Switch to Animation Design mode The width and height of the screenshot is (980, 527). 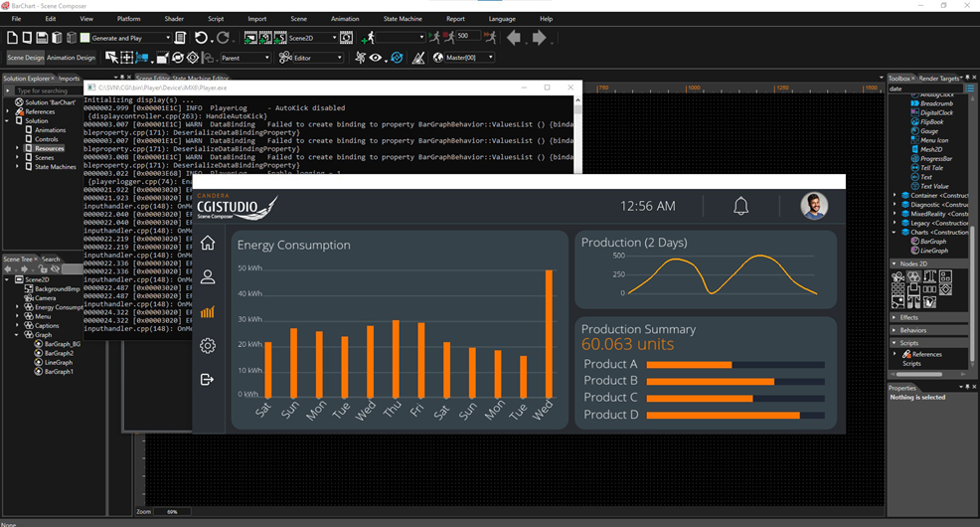tap(71, 58)
